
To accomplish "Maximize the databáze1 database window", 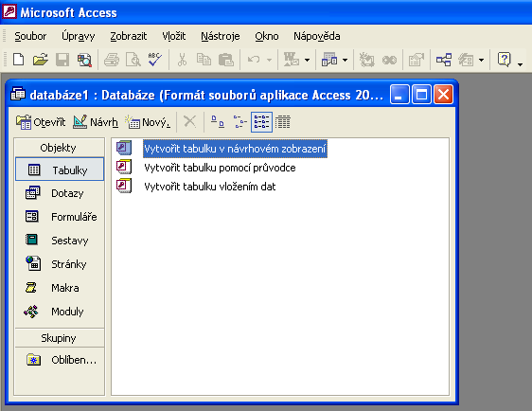I will click(422, 94).
